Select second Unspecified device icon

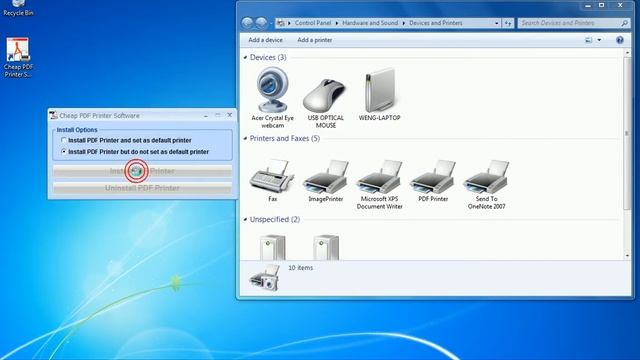(x=326, y=247)
